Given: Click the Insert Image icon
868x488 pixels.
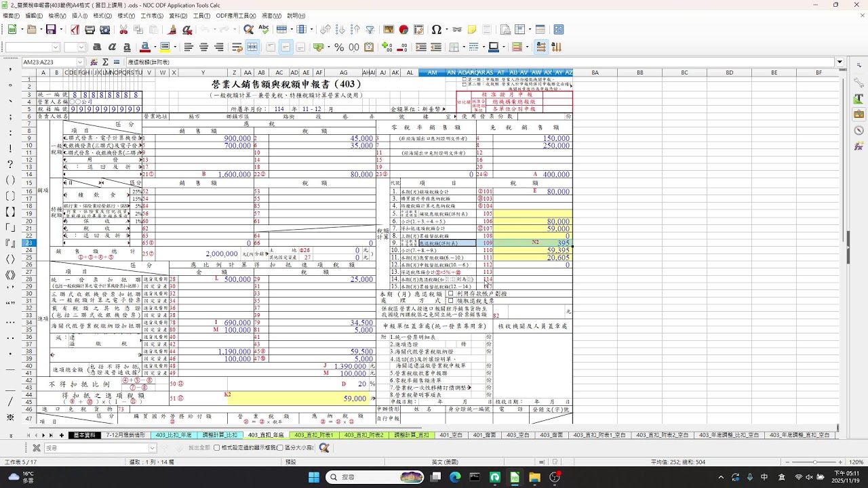Looking at the screenshot, I should pyautogui.click(x=389, y=30).
